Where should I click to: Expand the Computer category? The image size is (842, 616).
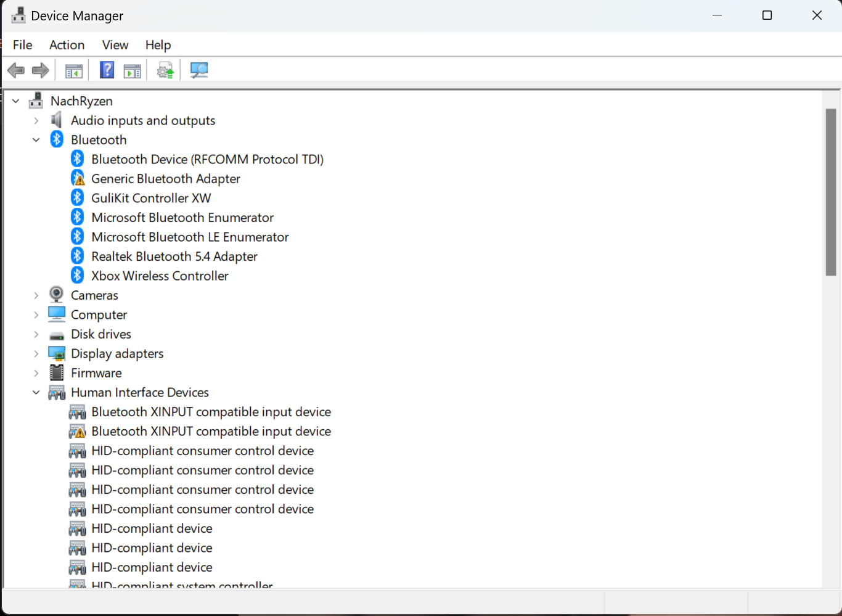(36, 314)
